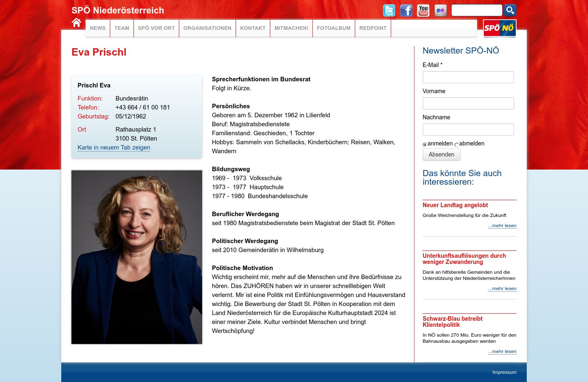
Task: Click the address Rathausplatz 1
Action: 136,130
